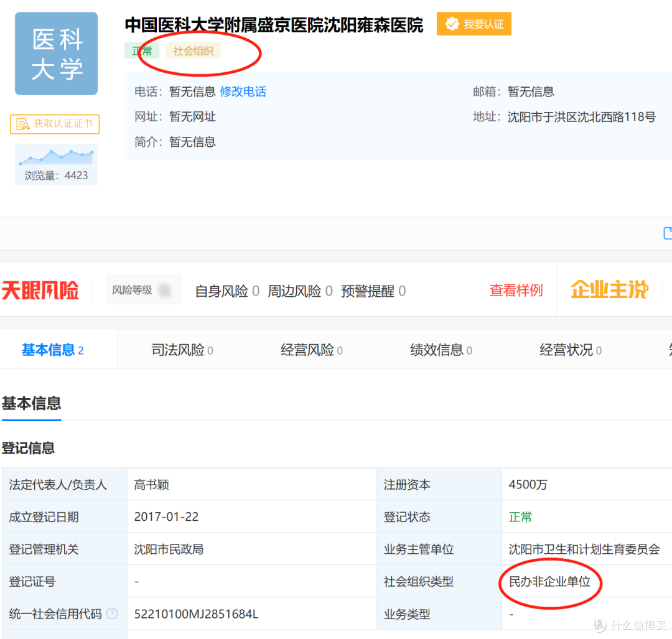Switch to the 司法风险 tab
The height and width of the screenshot is (639, 672).
(182, 350)
